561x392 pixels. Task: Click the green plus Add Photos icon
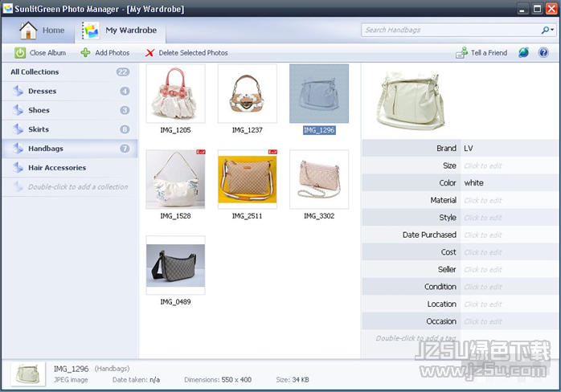pyautogui.click(x=85, y=53)
